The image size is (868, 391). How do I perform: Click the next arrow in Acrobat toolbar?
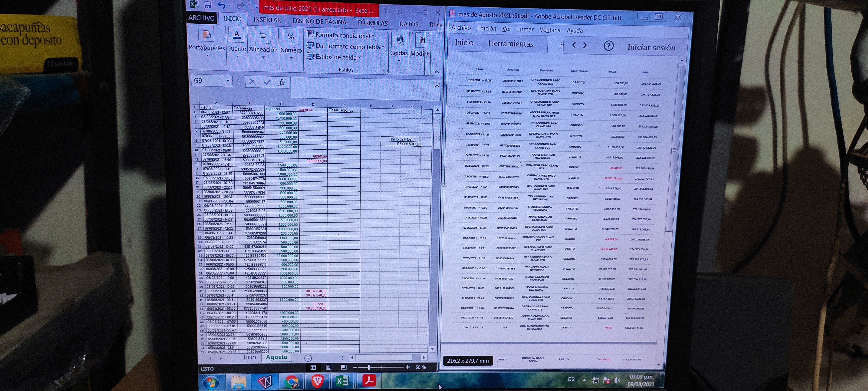click(x=585, y=45)
